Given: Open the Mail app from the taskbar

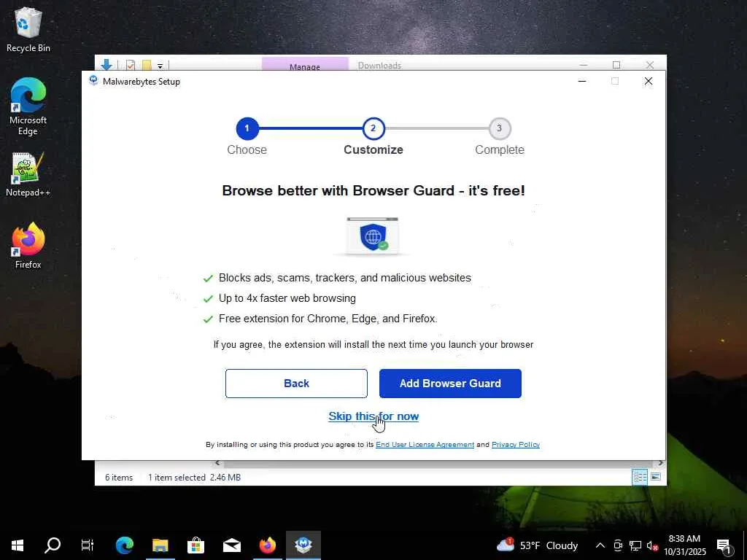Looking at the screenshot, I should pyautogui.click(x=231, y=545).
